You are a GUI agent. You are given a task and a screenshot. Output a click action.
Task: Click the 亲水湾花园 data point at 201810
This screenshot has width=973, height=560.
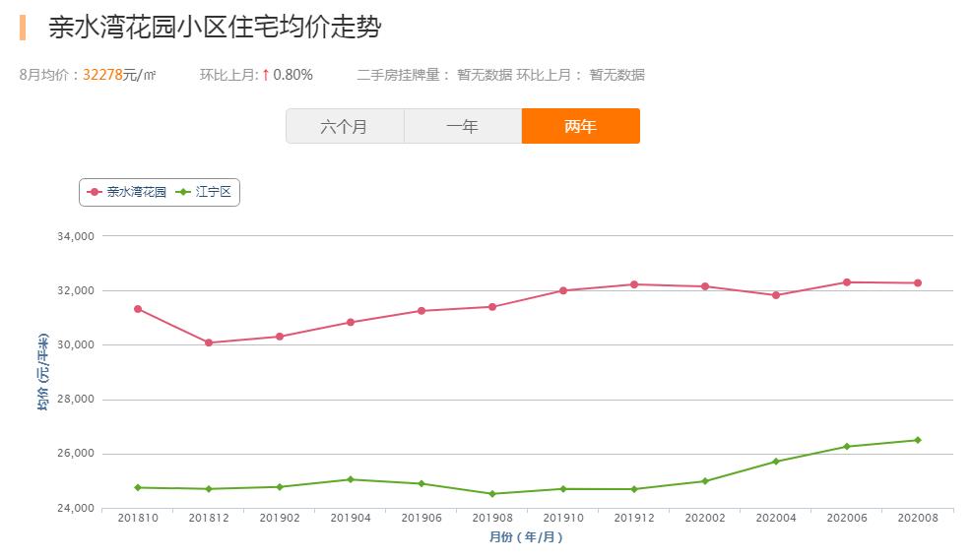pos(138,309)
